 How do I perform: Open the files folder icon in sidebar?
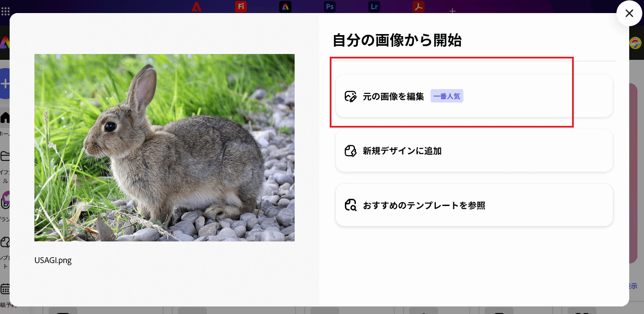5,156
